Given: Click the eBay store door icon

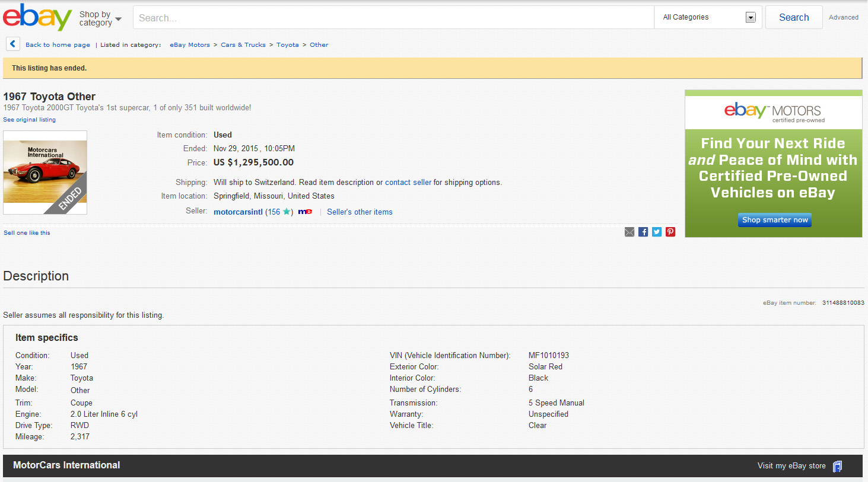Looking at the screenshot, I should 837,466.
